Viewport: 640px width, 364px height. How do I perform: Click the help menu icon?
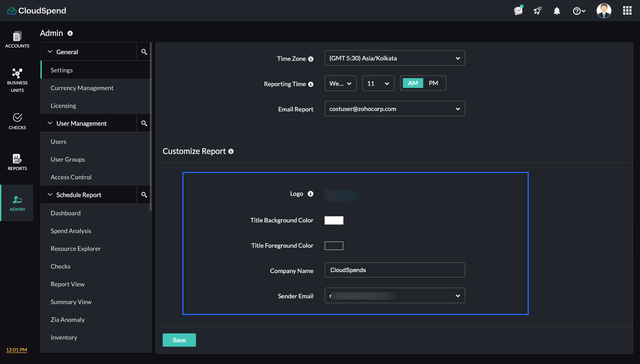click(x=576, y=10)
